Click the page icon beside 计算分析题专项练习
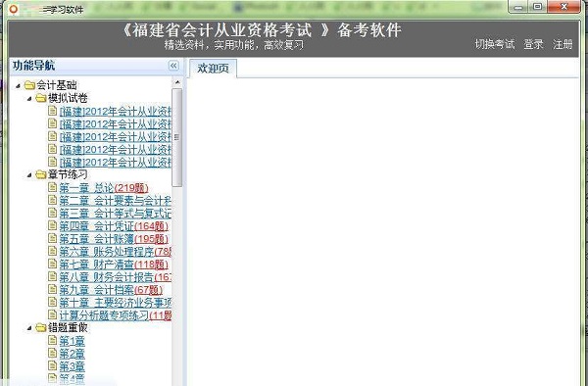This screenshot has width=588, height=386. click(53, 314)
